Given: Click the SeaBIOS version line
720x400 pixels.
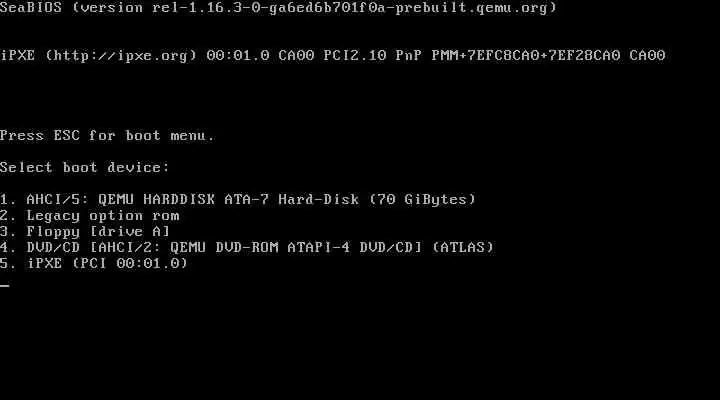Looking at the screenshot, I should tap(278, 8).
